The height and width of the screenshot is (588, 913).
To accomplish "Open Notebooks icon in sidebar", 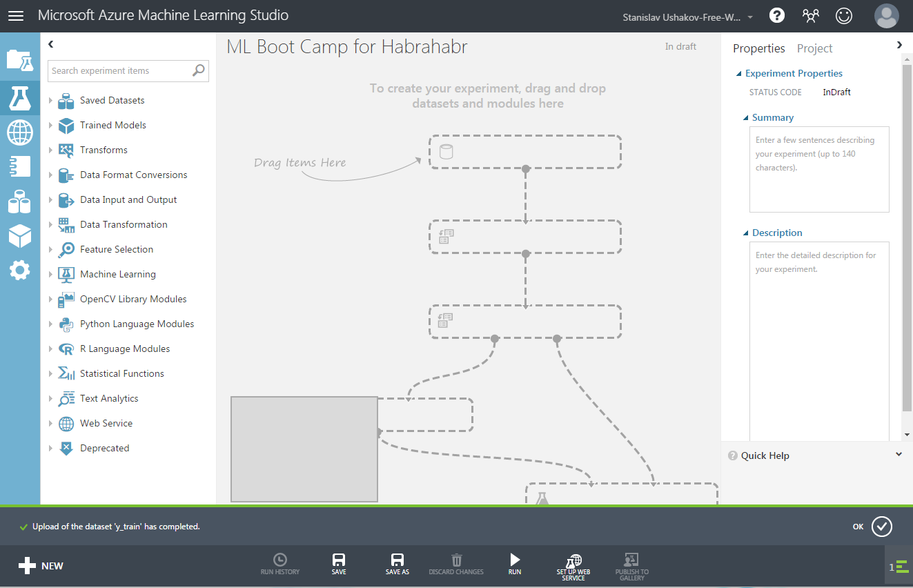I will [20, 167].
